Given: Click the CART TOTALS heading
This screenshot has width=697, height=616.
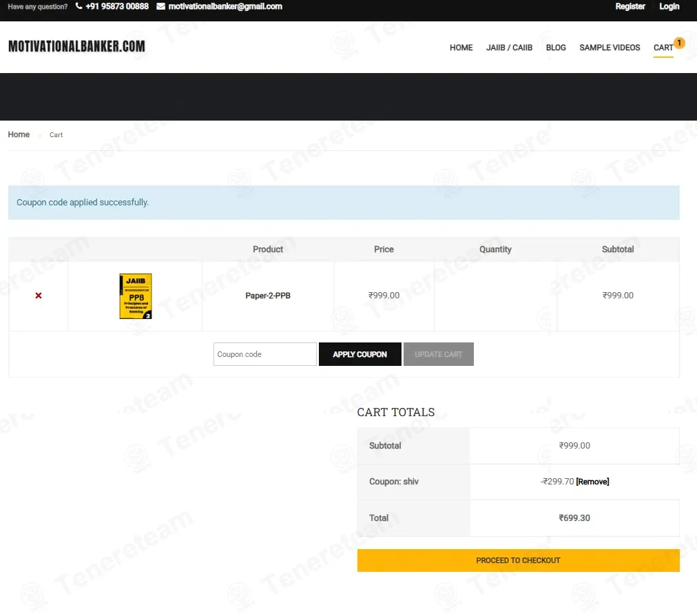Looking at the screenshot, I should (395, 412).
